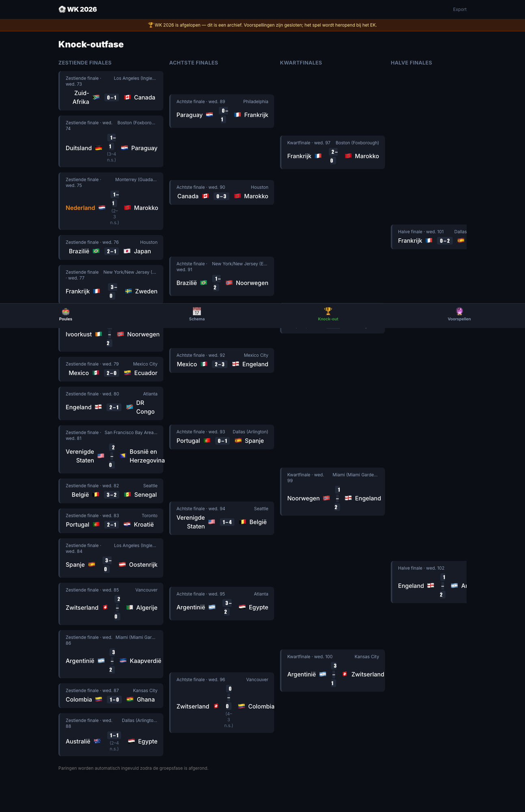Open the Halve finale match 101 card
Screen dimensions: 525x812
pos(429,237)
